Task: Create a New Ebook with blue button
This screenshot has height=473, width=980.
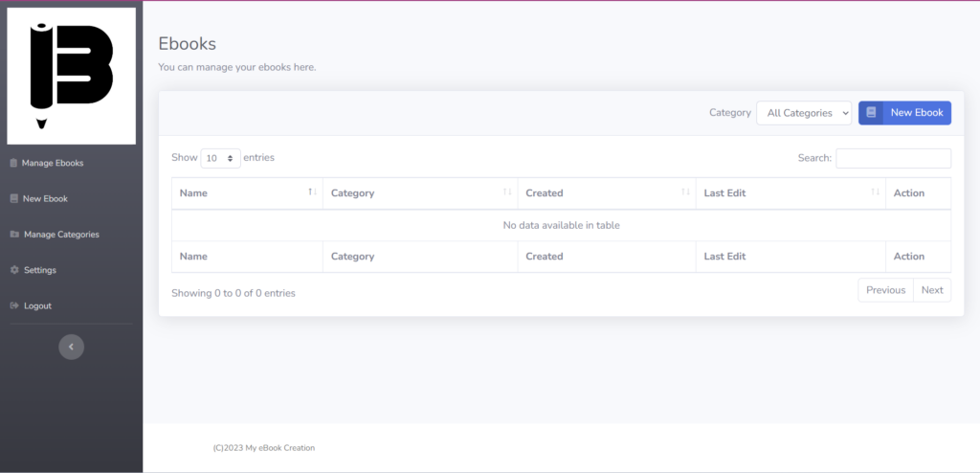Action: 905,113
